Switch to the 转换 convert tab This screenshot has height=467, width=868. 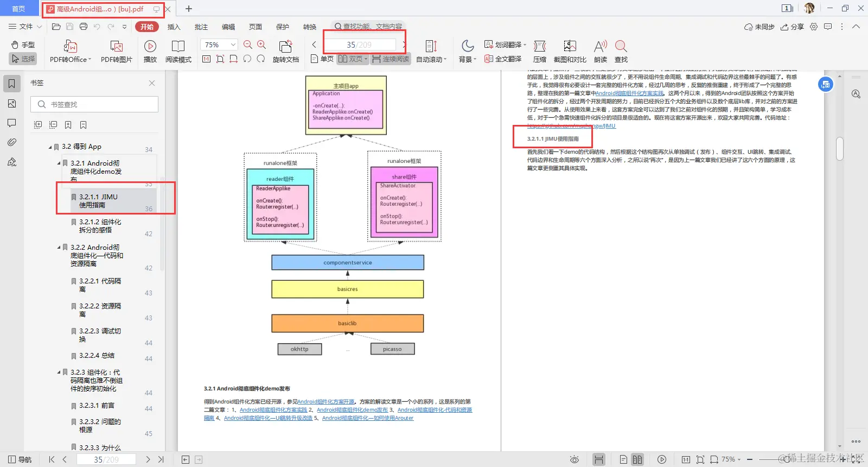[x=310, y=27]
